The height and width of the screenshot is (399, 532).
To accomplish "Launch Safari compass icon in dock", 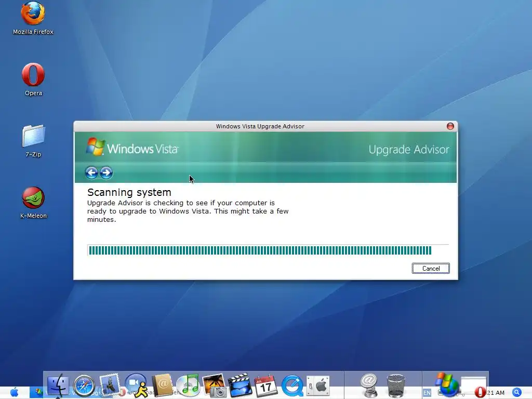I will click(x=84, y=385).
